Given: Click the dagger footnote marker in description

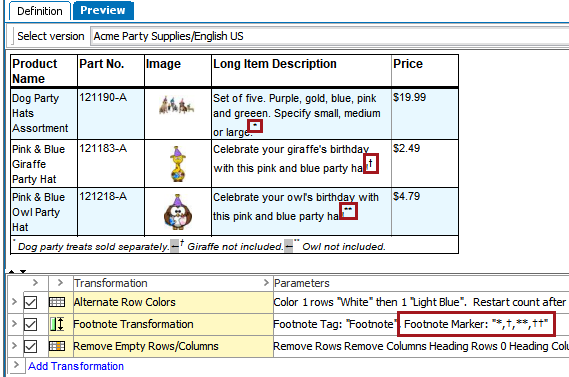Looking at the screenshot, I should [371, 163].
